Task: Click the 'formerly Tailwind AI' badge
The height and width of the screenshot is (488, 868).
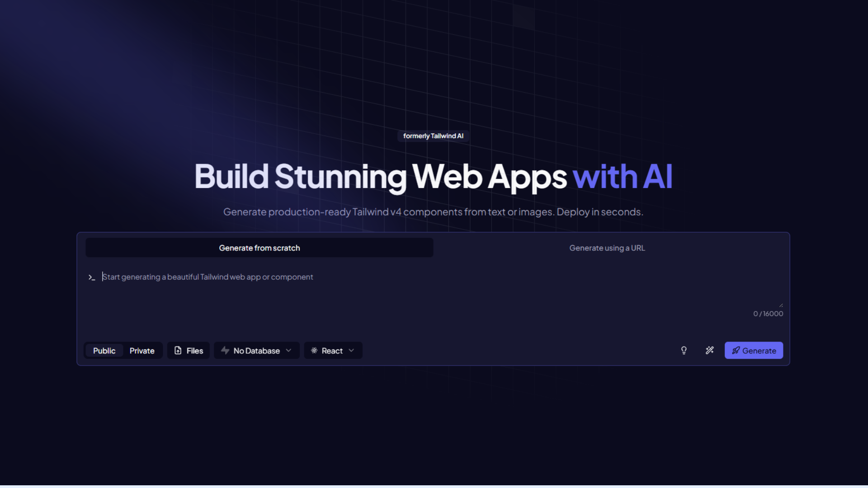Action: (433, 136)
